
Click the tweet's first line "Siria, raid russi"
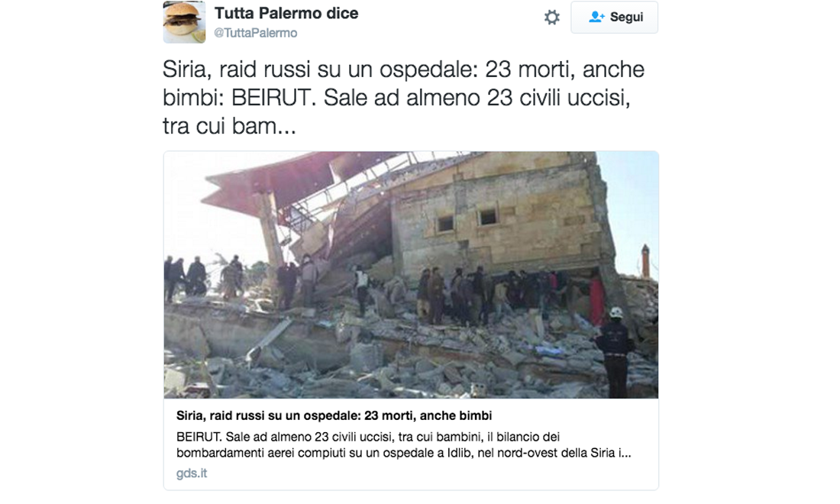tap(403, 69)
